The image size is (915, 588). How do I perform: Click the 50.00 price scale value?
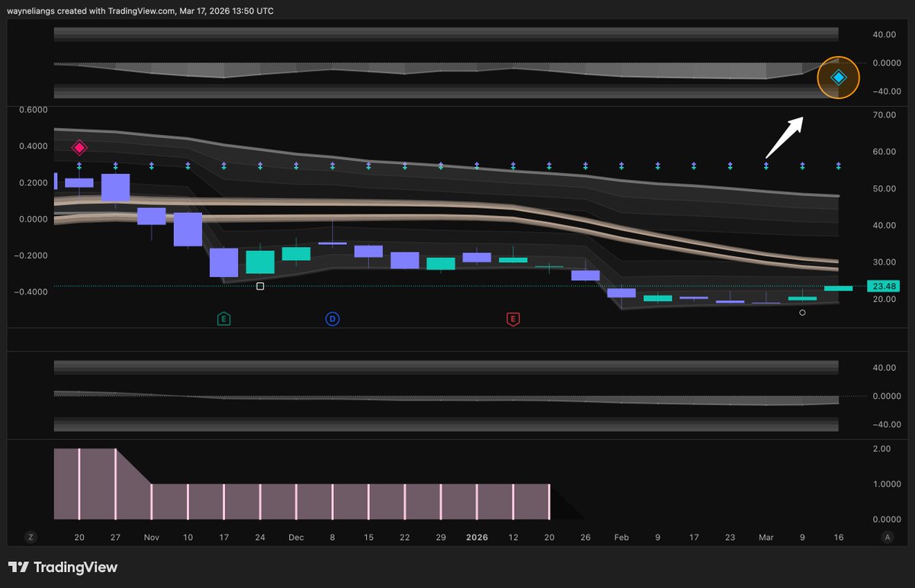point(884,188)
